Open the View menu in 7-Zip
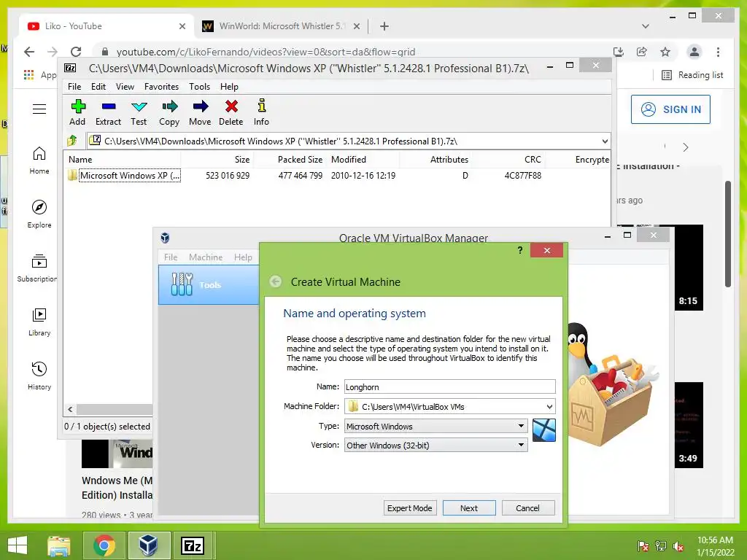The height and width of the screenshot is (560, 747). [125, 87]
